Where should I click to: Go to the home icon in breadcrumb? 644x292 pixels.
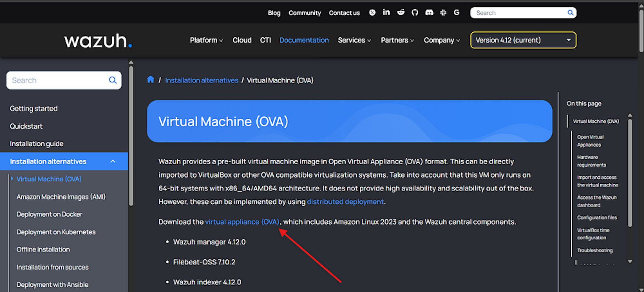pyautogui.click(x=151, y=79)
